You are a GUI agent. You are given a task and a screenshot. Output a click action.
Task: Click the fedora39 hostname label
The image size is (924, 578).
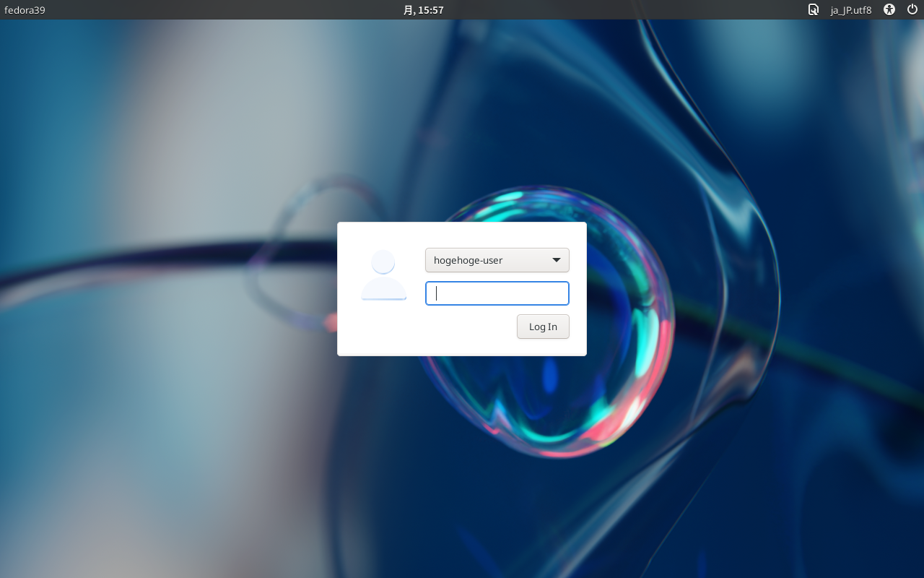25,10
